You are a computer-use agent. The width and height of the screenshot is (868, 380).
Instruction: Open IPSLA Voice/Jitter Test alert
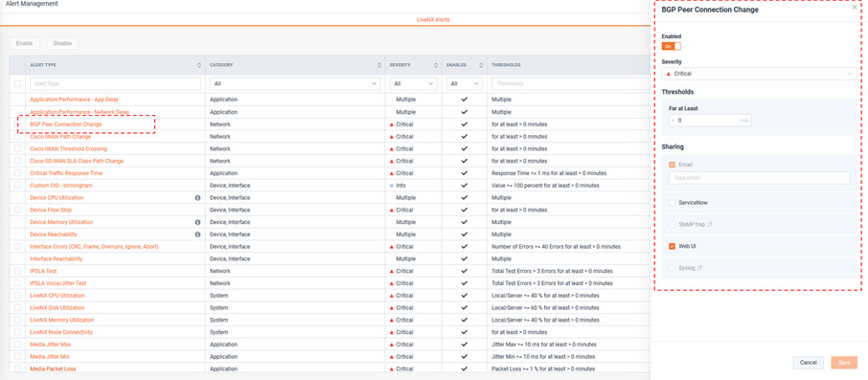(x=58, y=283)
